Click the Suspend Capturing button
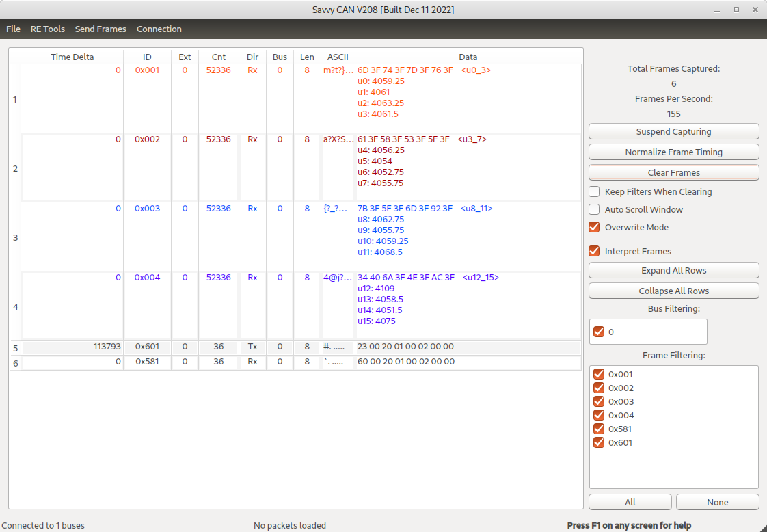767x532 pixels. [673, 131]
